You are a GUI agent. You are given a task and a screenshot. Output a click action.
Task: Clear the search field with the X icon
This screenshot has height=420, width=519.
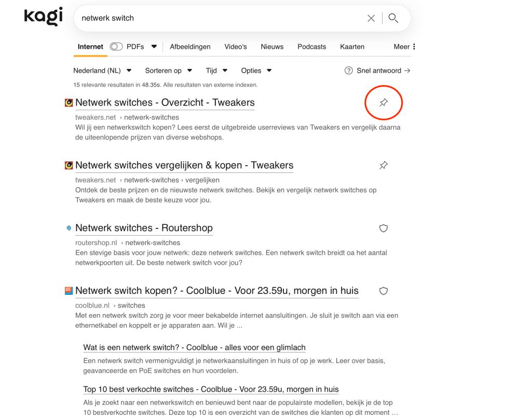click(371, 18)
